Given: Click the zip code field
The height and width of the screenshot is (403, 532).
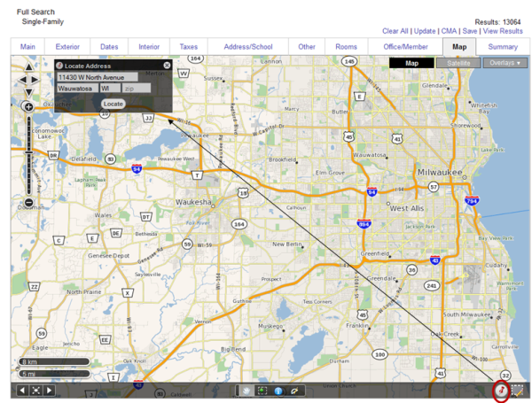Looking at the screenshot, I should [136, 89].
